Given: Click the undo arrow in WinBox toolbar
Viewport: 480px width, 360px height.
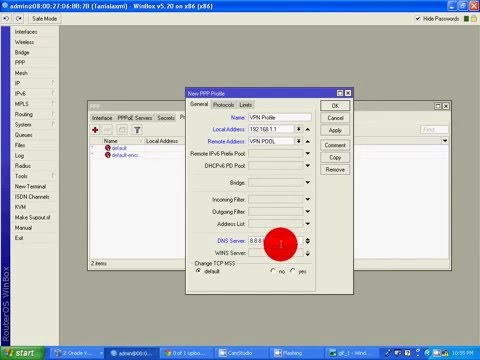Looking at the screenshot, I should pyautogui.click(x=6, y=19).
